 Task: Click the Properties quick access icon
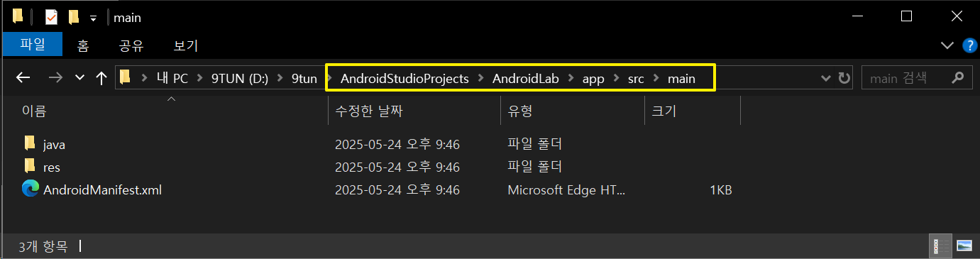(x=51, y=16)
